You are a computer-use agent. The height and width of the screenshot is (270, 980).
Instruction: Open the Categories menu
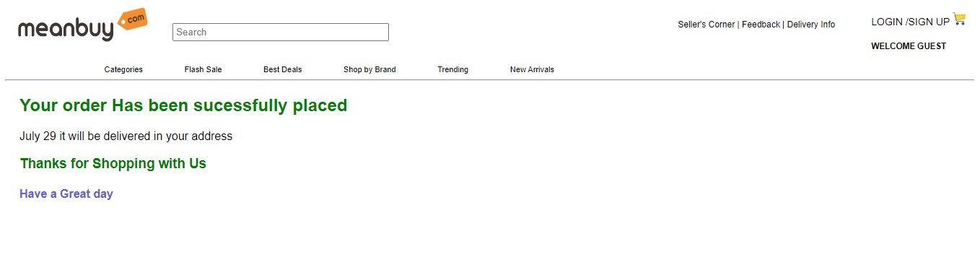coord(123,69)
